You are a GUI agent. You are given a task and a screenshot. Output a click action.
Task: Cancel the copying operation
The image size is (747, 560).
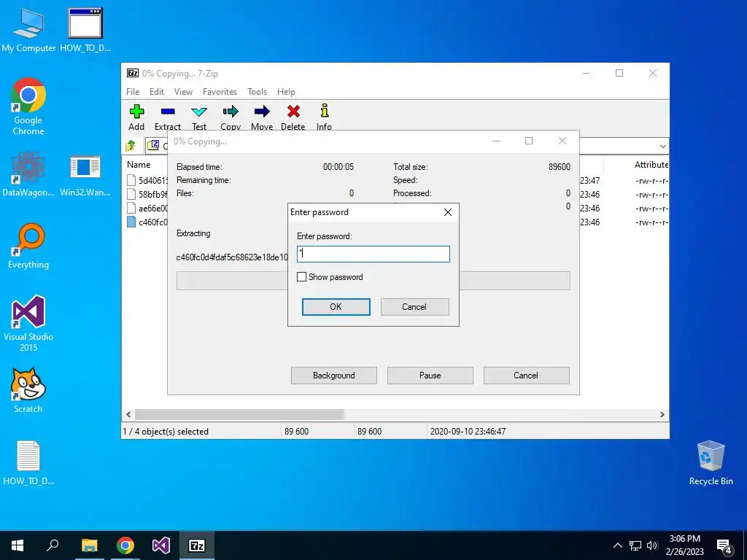[x=526, y=376]
